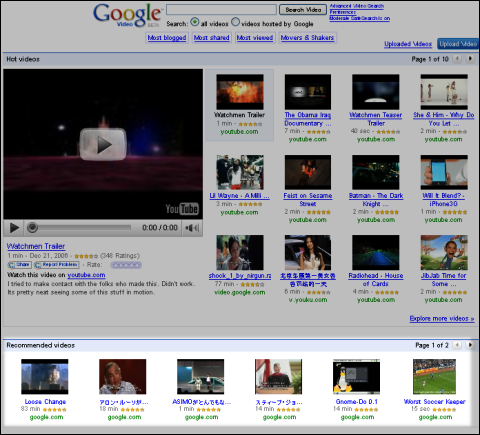
Task: Open the She & Him video thumbnail
Action: coord(444,92)
